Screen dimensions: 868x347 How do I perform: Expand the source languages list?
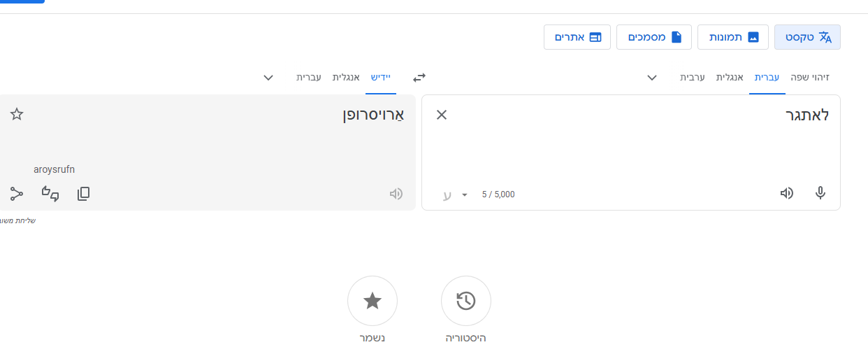pyautogui.click(x=652, y=77)
